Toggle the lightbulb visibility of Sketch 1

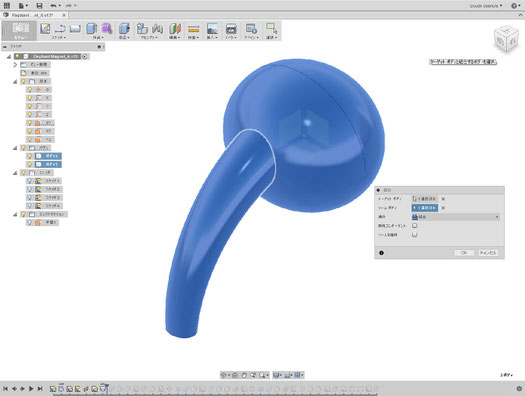pyautogui.click(x=30, y=181)
